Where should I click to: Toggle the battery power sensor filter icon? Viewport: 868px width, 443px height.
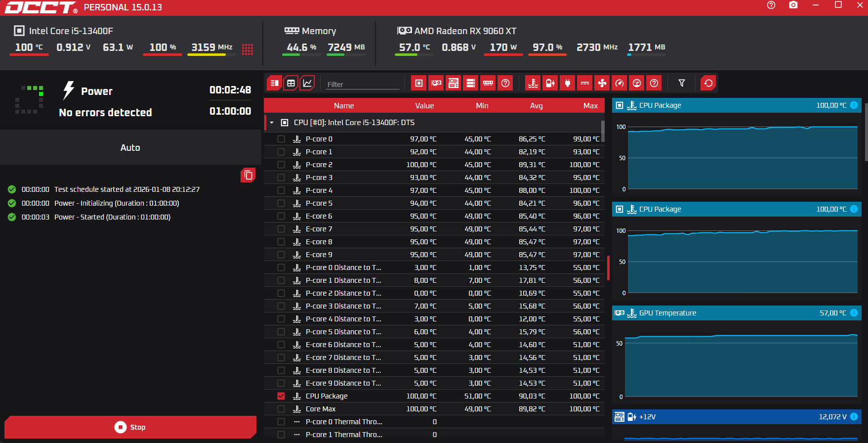click(x=550, y=83)
